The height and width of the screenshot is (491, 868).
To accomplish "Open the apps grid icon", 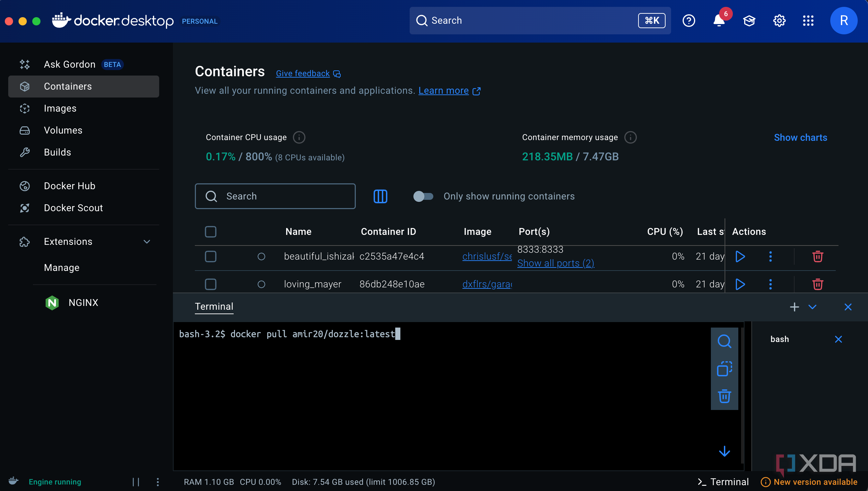I will pyautogui.click(x=808, y=21).
